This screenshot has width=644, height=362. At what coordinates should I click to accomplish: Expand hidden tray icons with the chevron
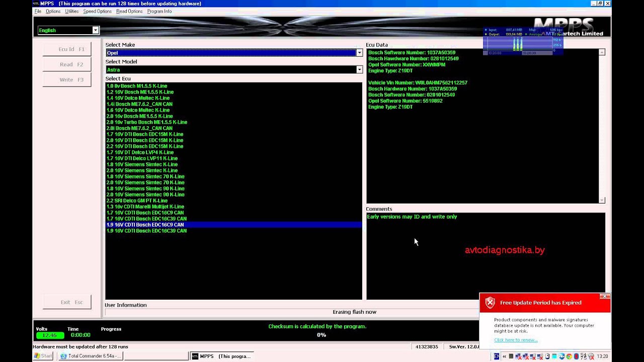504,356
